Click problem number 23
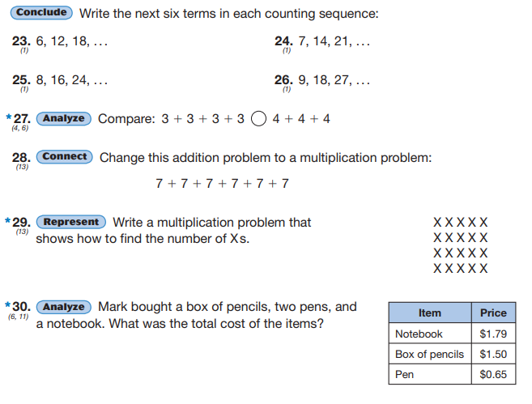Screen dimensions: 532x404 21,41
